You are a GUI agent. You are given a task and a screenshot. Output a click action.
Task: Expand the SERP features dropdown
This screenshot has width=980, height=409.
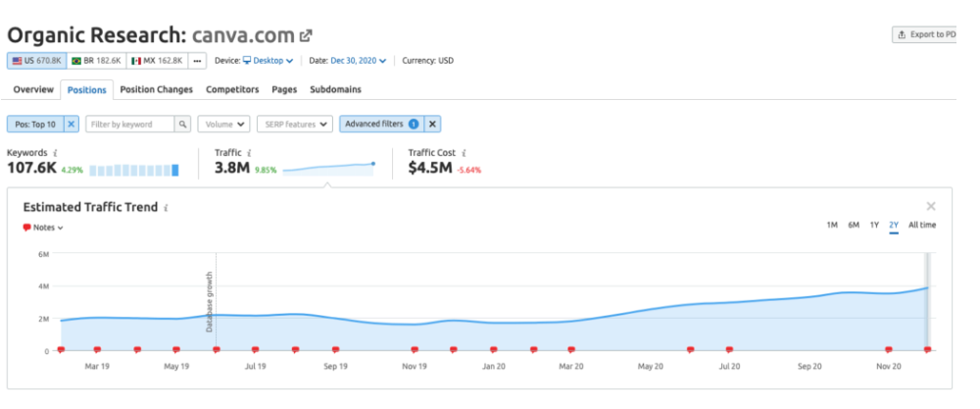point(293,125)
